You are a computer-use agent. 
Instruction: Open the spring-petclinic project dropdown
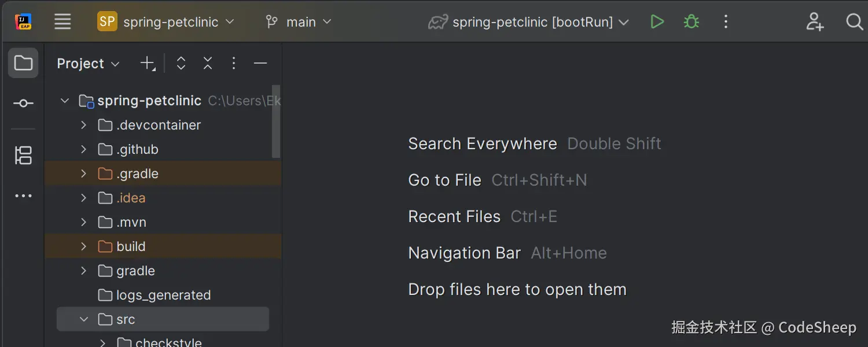(166, 22)
